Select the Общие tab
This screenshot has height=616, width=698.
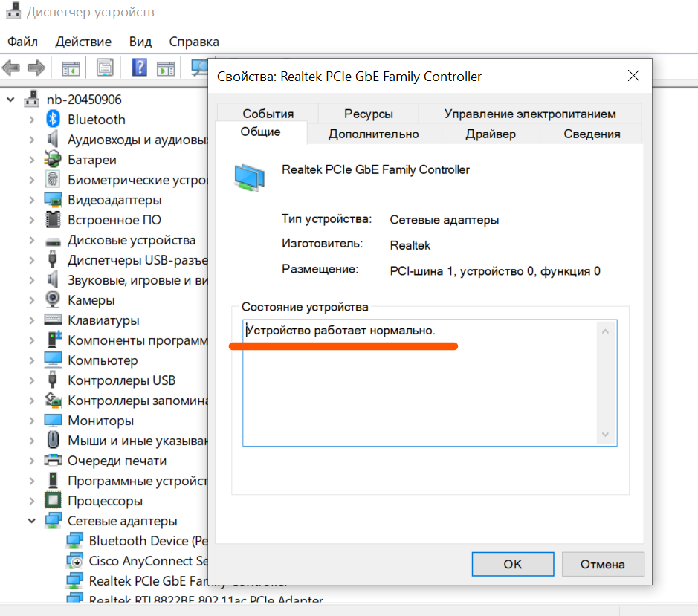[261, 132]
